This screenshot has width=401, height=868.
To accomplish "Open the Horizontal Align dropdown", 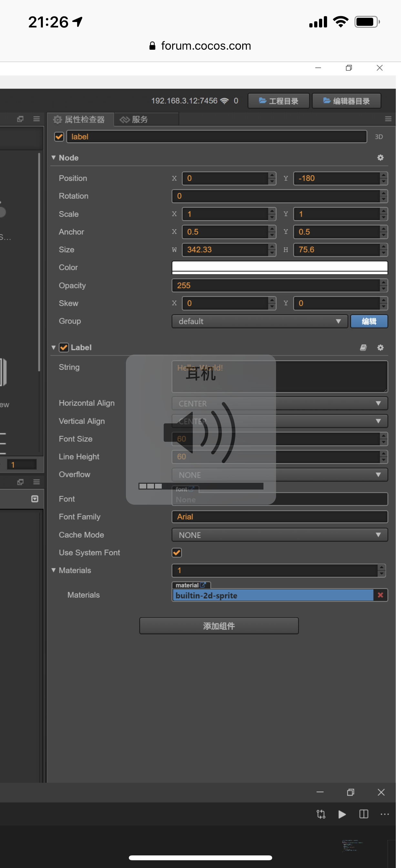I will [x=280, y=403].
